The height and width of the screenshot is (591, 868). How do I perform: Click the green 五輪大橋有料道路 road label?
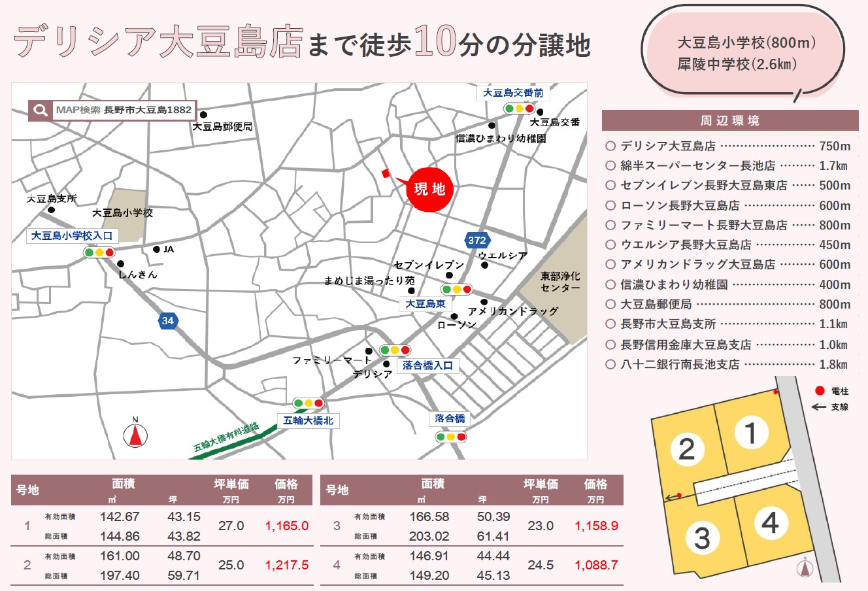tap(226, 438)
